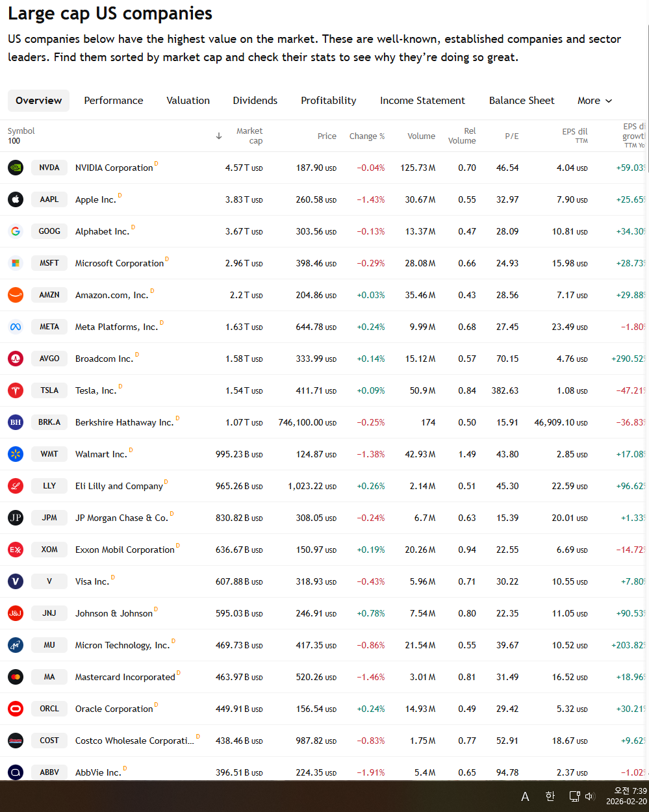Click Walmart's market cap 995.23 B
This screenshot has height=812, width=649.
tap(239, 454)
